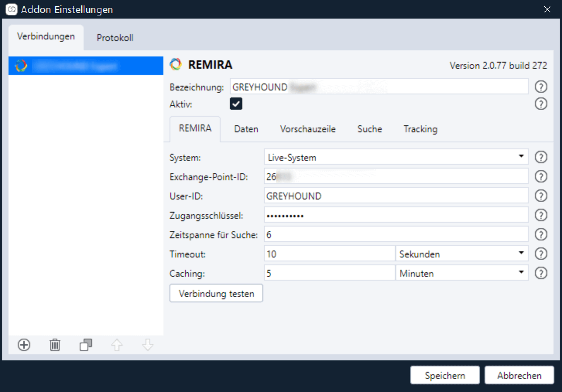Open the Vorschauzeile tab
This screenshot has width=562, height=392.
click(308, 129)
